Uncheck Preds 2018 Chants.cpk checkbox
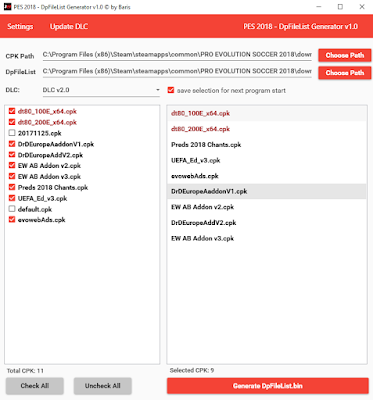This screenshot has width=373, height=400. pyautogui.click(x=12, y=187)
